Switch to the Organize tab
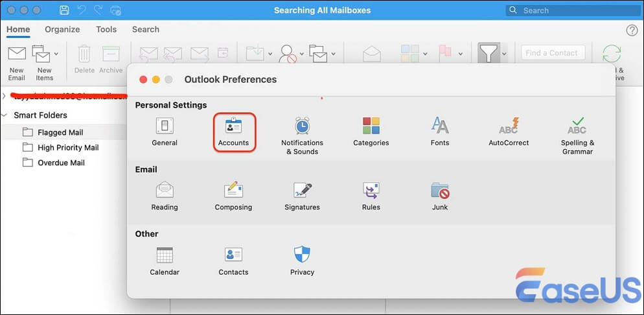The height and width of the screenshot is (315, 644). pos(62,30)
